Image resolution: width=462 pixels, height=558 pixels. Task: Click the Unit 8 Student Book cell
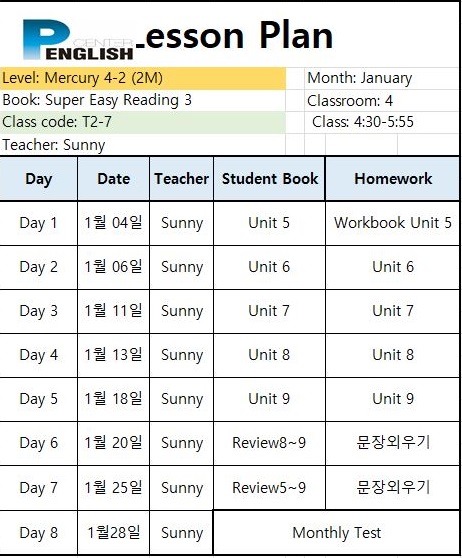pyautogui.click(x=269, y=355)
